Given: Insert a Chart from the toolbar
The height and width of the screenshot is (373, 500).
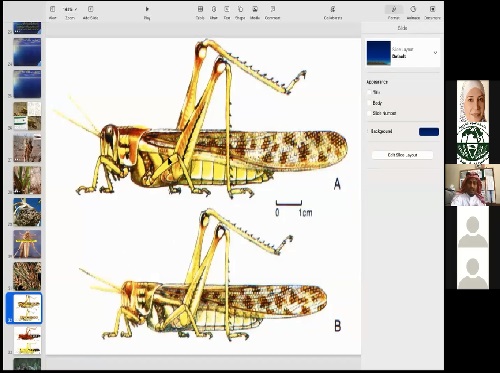Looking at the screenshot, I should coord(214,12).
